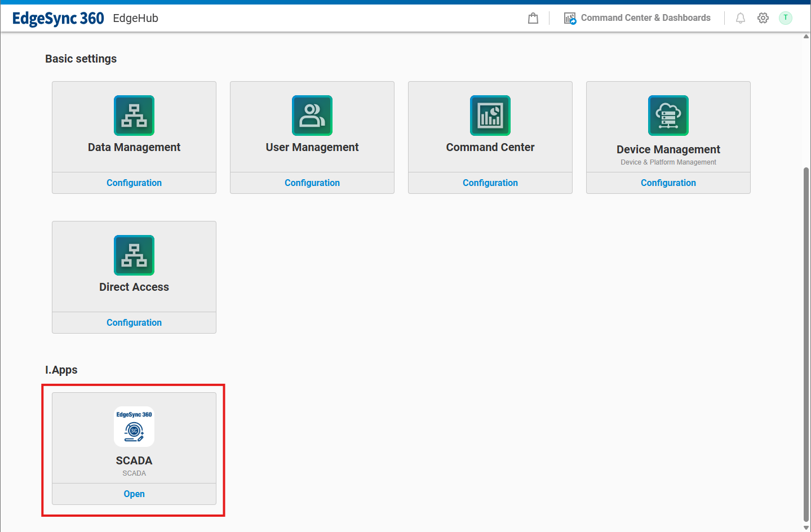Click Open on the SCADA app

pyautogui.click(x=134, y=494)
